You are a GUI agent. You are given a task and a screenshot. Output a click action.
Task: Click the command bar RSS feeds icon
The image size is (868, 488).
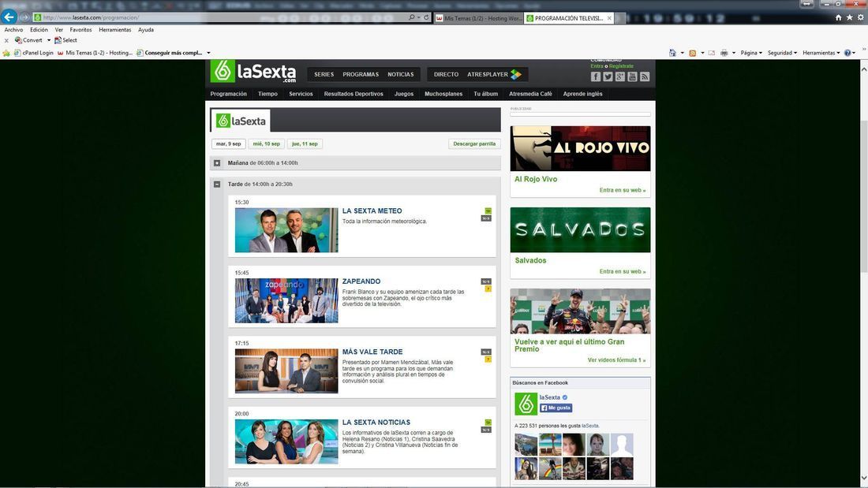pos(693,53)
